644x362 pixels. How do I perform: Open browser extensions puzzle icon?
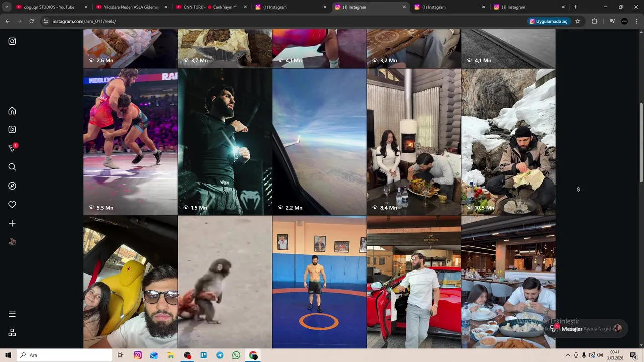pos(594,21)
